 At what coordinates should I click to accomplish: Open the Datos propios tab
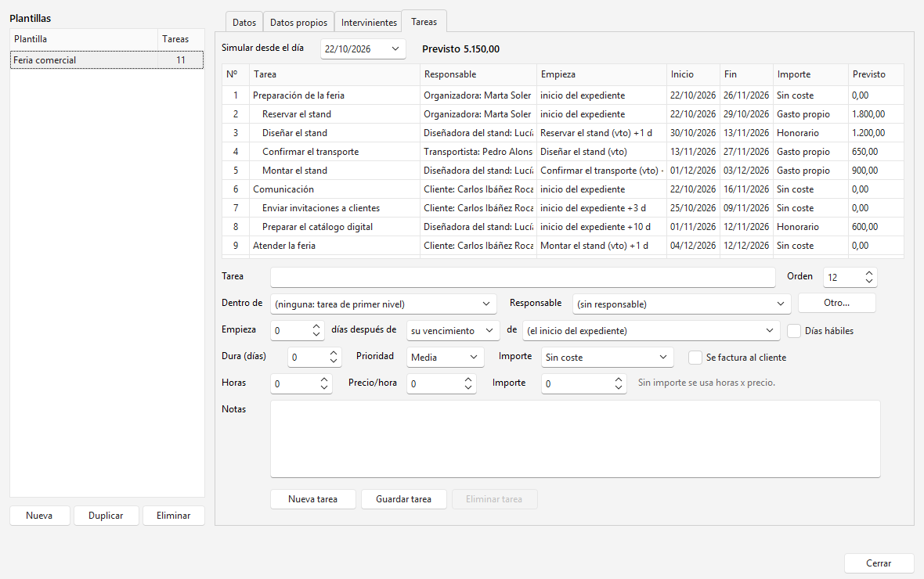pyautogui.click(x=299, y=23)
